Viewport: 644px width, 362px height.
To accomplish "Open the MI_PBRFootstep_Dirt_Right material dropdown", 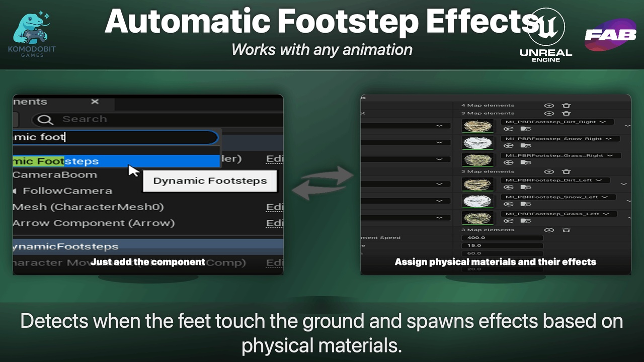I will point(557,122).
